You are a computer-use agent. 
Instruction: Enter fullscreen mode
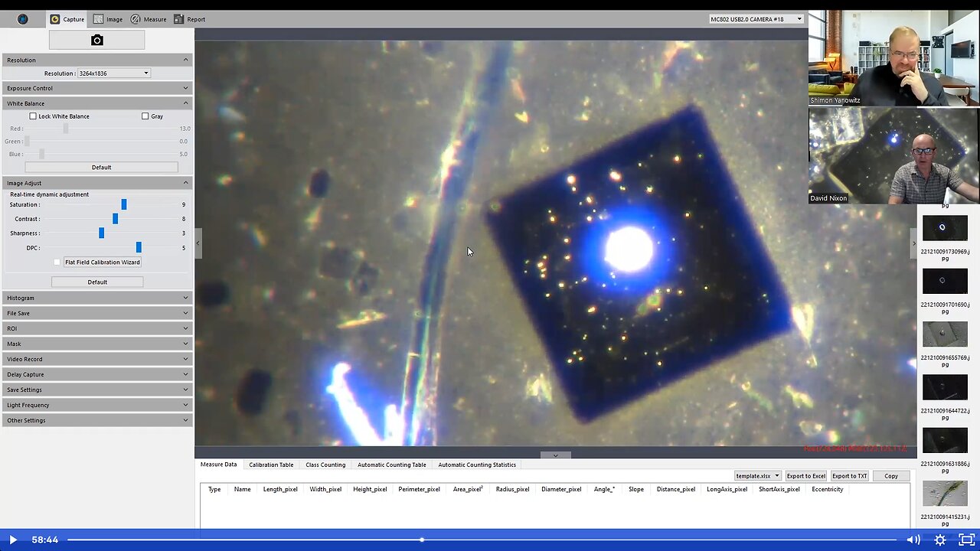click(966, 540)
